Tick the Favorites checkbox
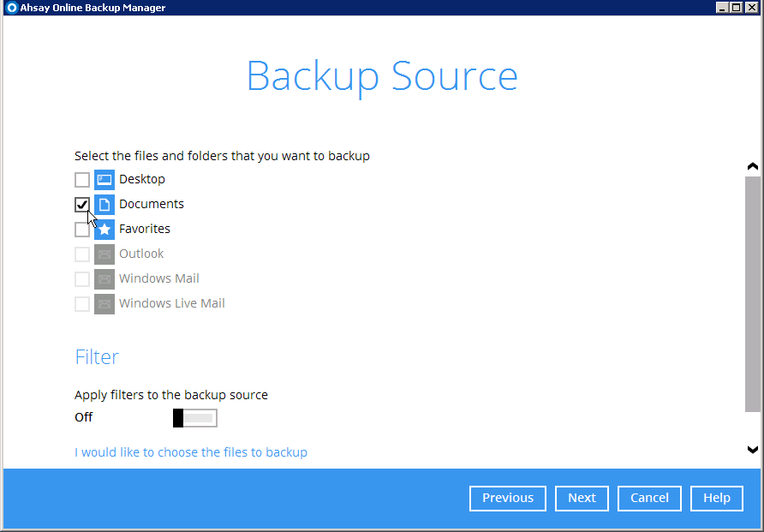 pyautogui.click(x=82, y=230)
